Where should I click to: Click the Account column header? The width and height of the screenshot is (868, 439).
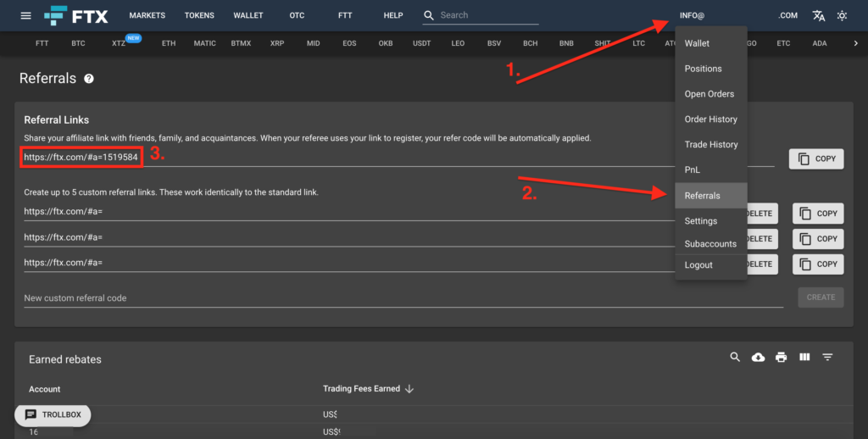click(44, 389)
